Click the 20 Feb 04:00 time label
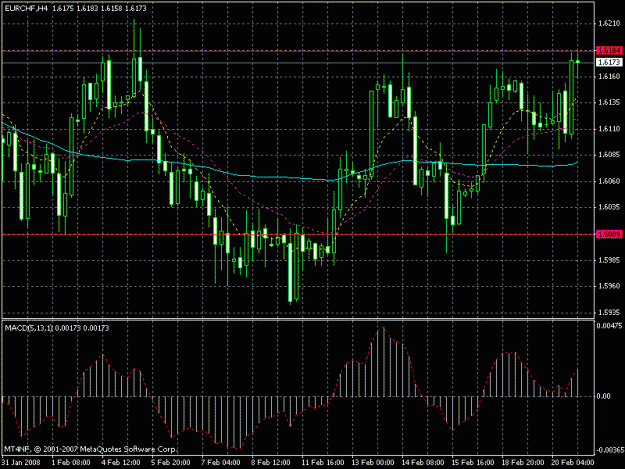The image size is (625, 469). 573,462
